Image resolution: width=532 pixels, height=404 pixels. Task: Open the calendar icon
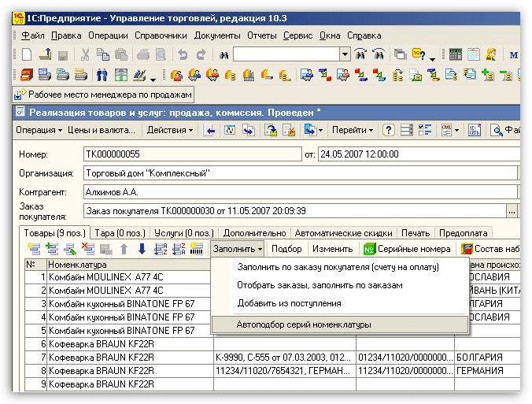tap(473, 54)
